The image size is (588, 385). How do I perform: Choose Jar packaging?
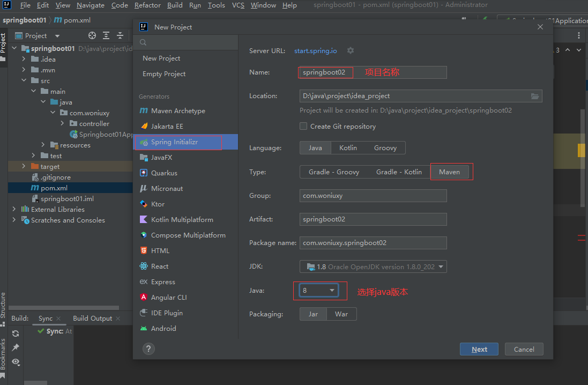pos(313,314)
